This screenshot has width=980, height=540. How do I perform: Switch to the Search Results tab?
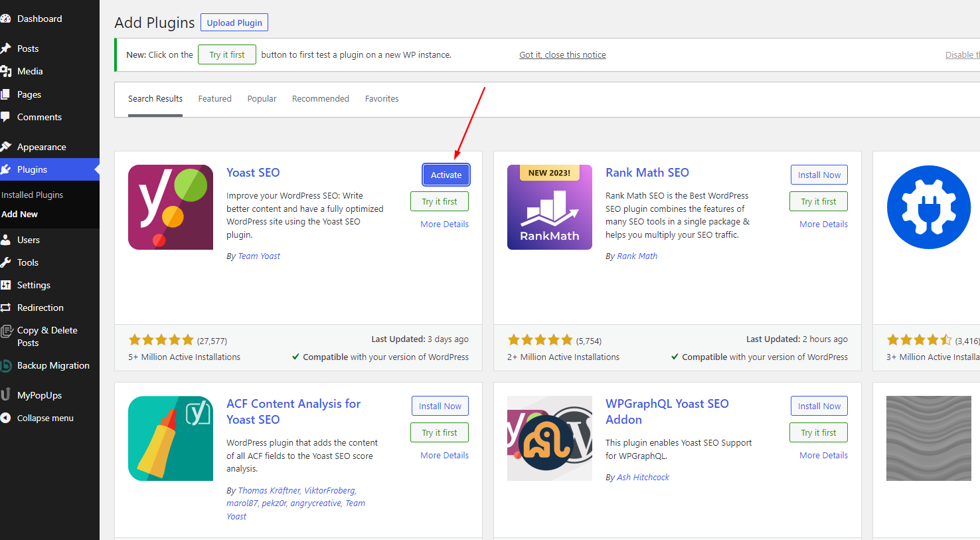pos(155,98)
